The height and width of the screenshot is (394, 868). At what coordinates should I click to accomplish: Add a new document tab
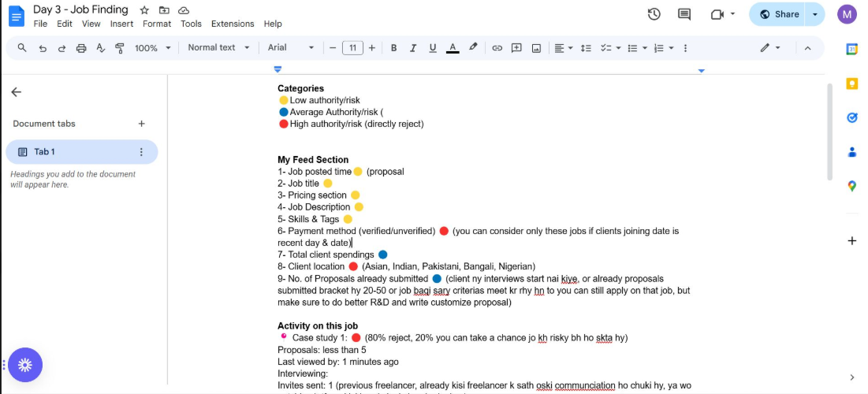pyautogui.click(x=142, y=124)
